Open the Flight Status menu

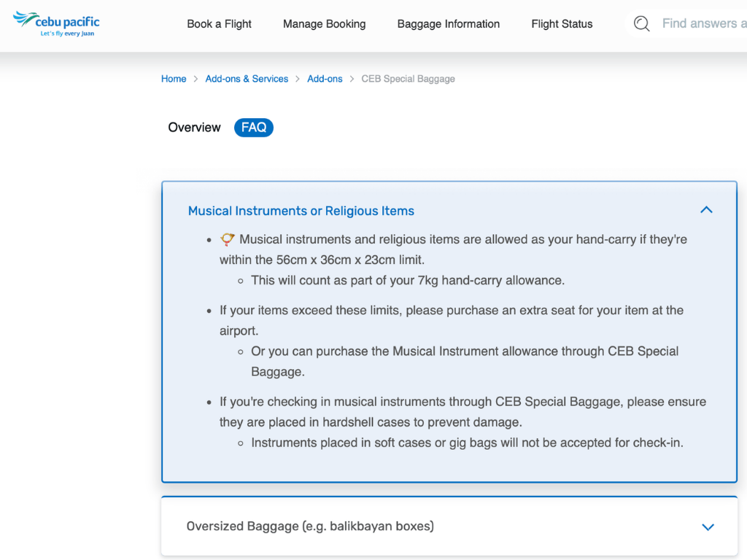[x=562, y=24]
